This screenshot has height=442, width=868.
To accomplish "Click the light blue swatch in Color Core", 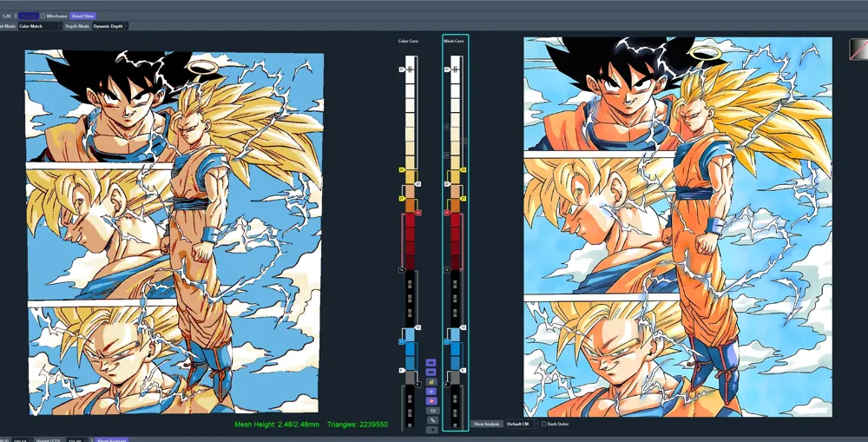I will click(x=411, y=334).
